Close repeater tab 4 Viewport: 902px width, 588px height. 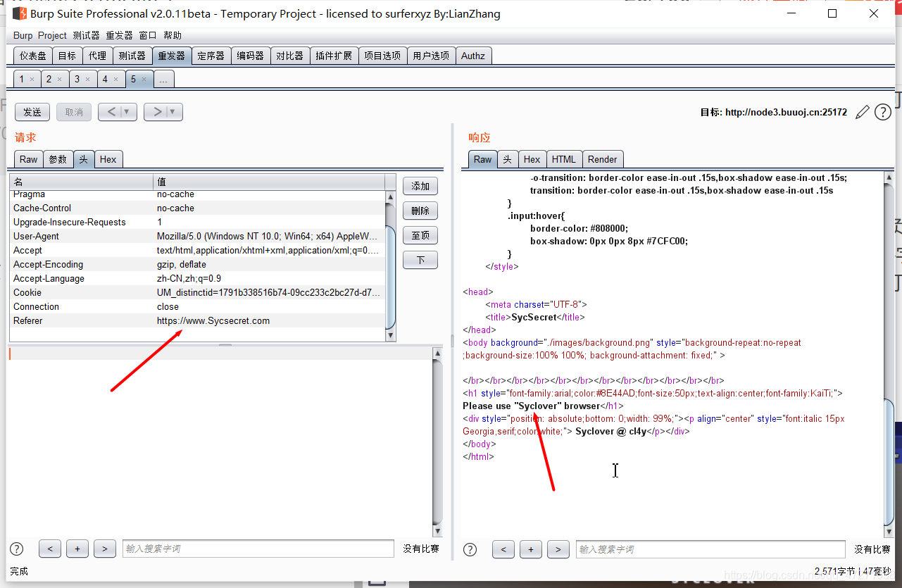116,80
